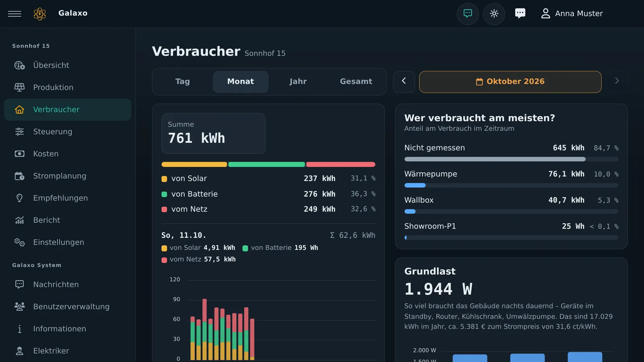644x362 pixels.
Task: Click the Steuerung sliders icon
Action: [19, 132]
